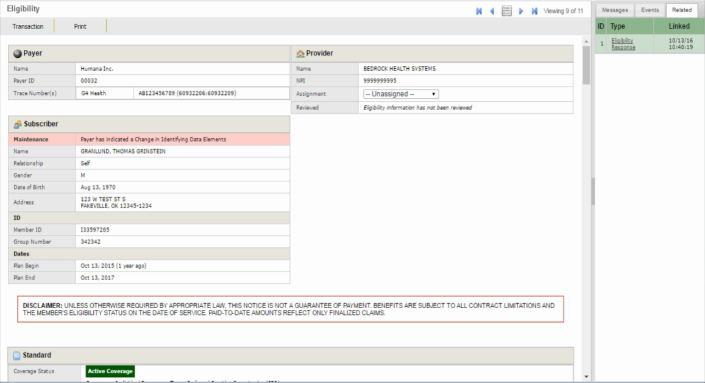Go to the previous record arrow
The image size is (705, 383).
(492, 11)
